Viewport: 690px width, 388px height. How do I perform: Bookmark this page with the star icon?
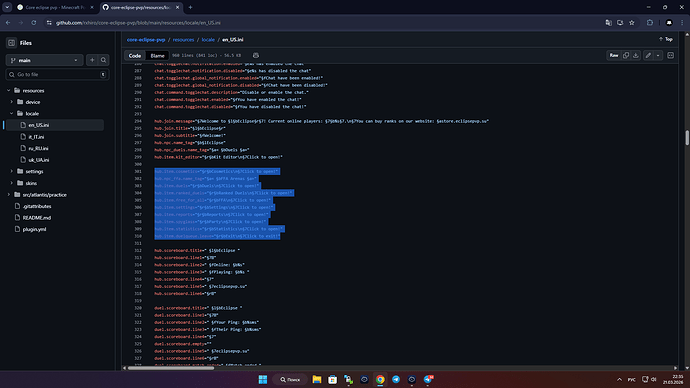(x=632, y=23)
